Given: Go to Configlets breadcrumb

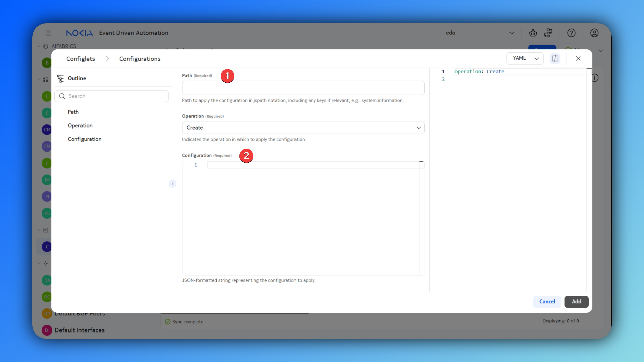Looking at the screenshot, I should 80,59.
